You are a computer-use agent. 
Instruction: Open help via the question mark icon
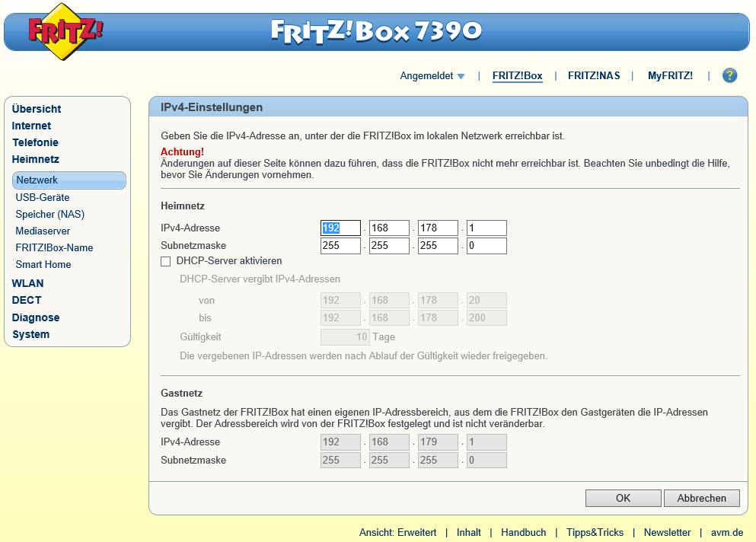729,75
